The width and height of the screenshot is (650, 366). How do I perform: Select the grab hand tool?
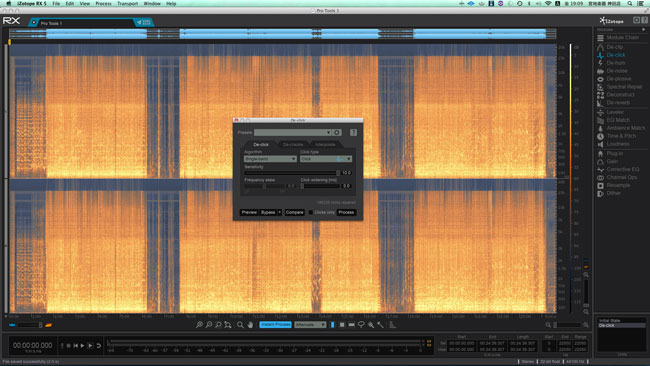click(x=250, y=325)
